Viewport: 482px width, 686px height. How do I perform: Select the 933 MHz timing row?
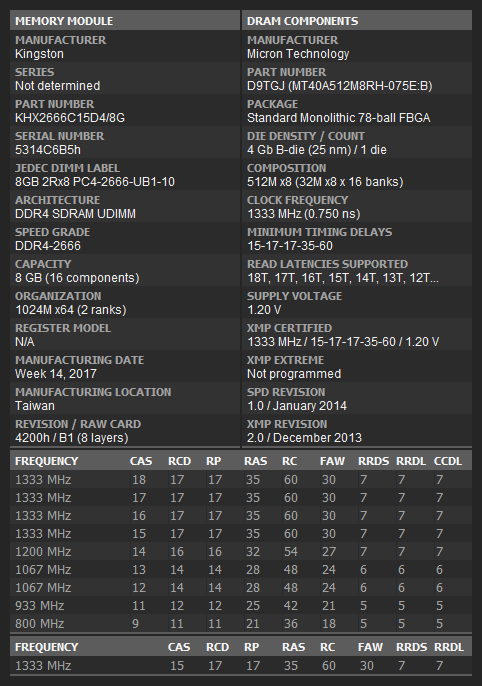click(x=241, y=606)
